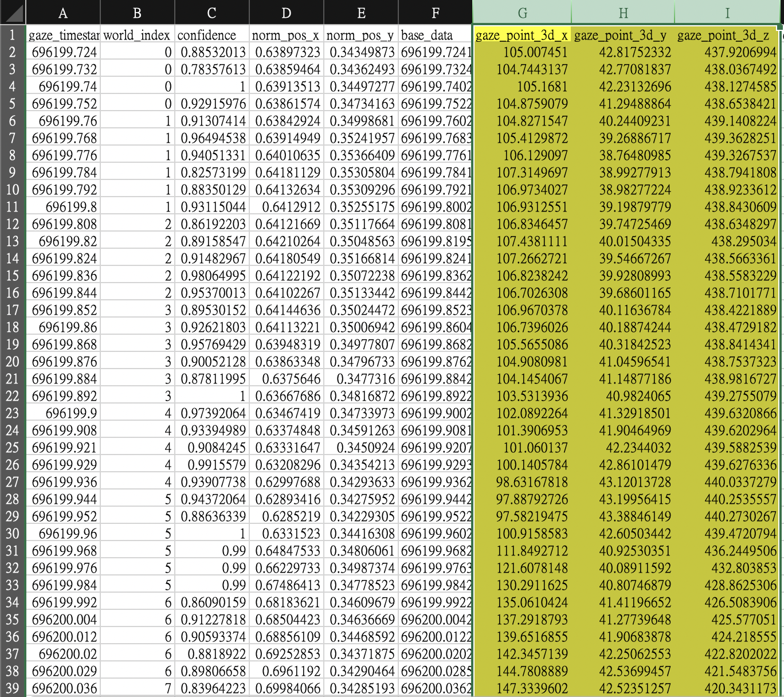
Task: Select cell with value 696200.036
Action: click(x=63, y=688)
